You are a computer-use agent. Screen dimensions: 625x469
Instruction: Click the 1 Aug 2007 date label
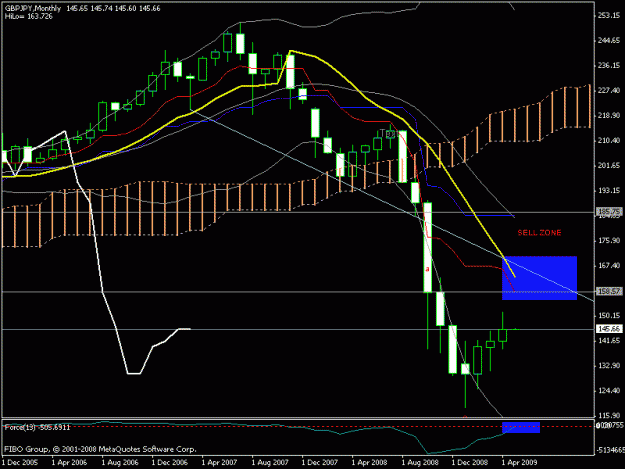tap(270, 463)
